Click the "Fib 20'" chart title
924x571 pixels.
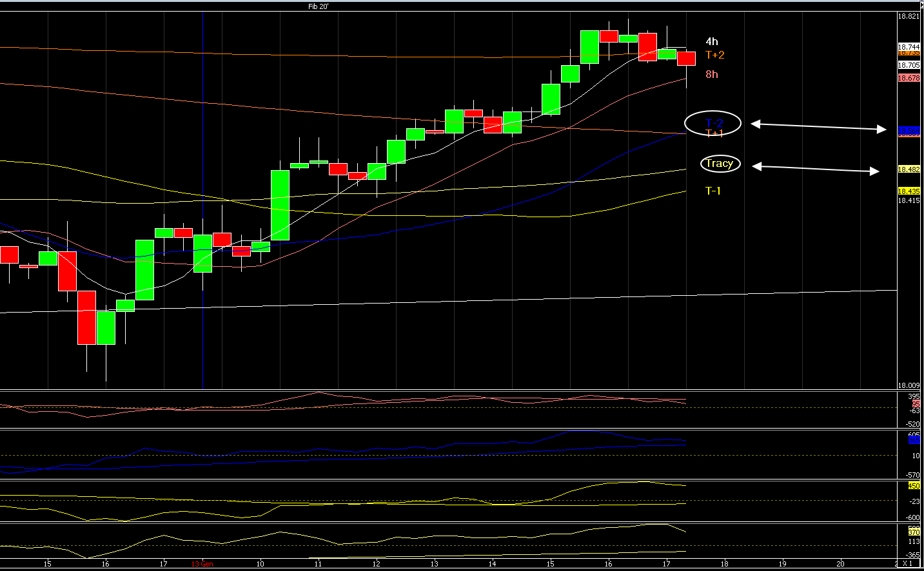tap(318, 6)
